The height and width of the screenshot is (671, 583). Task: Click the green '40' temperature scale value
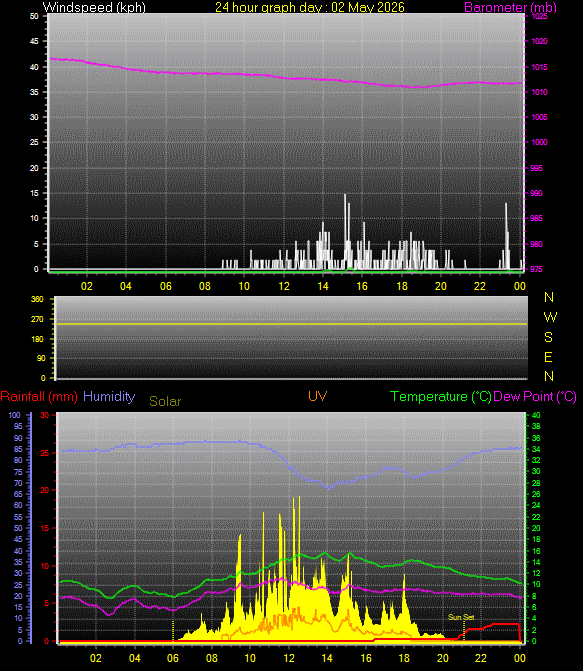536,415
